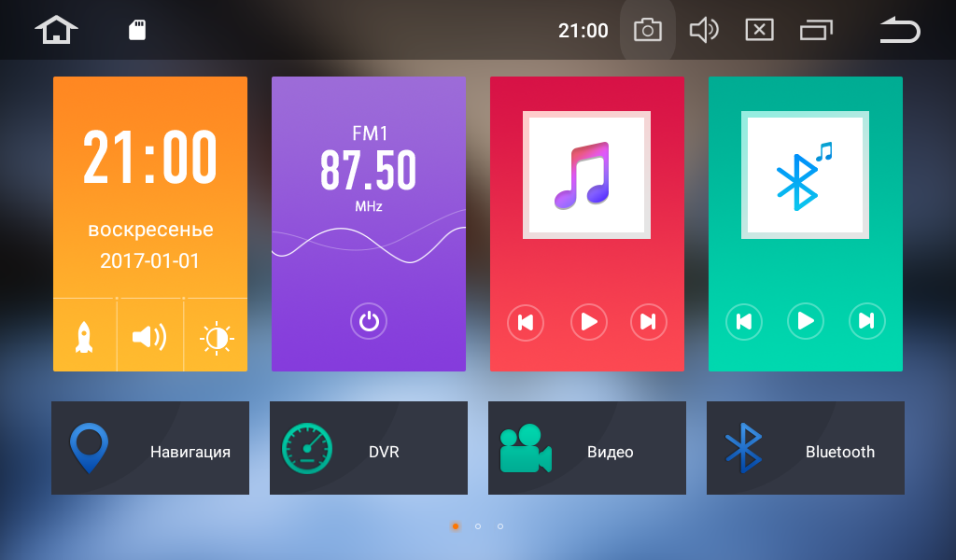Open the music app album art
This screenshot has width=956, height=560.
pos(586,175)
